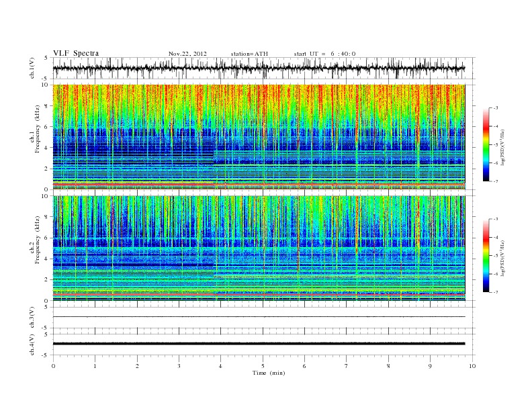This screenshot has height=411, width=532.
Task: Click the "1" minute tick label
Action: (x=95, y=366)
